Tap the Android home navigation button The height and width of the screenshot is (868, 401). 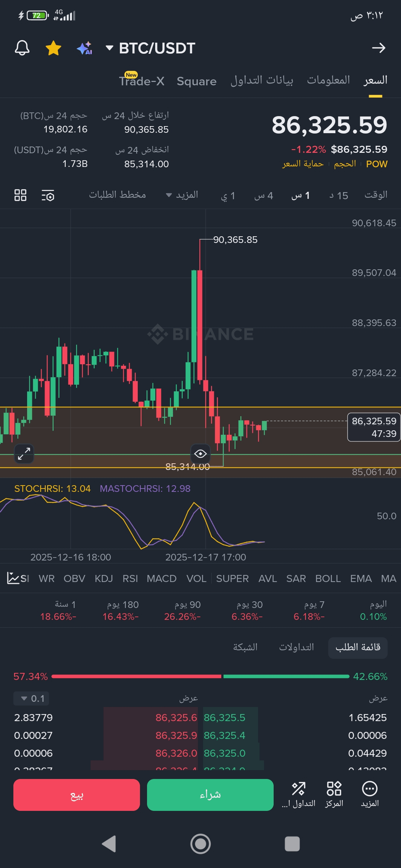point(200,844)
